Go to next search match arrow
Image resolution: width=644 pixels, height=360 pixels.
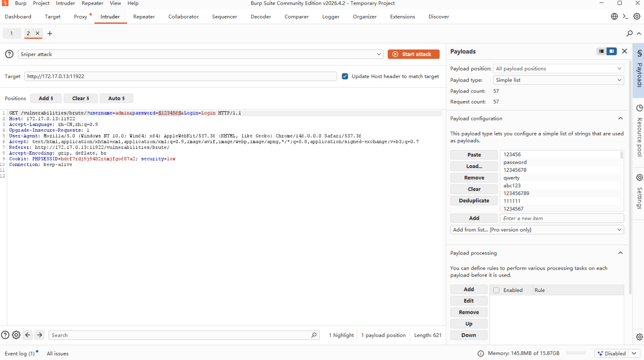[x=40, y=335]
